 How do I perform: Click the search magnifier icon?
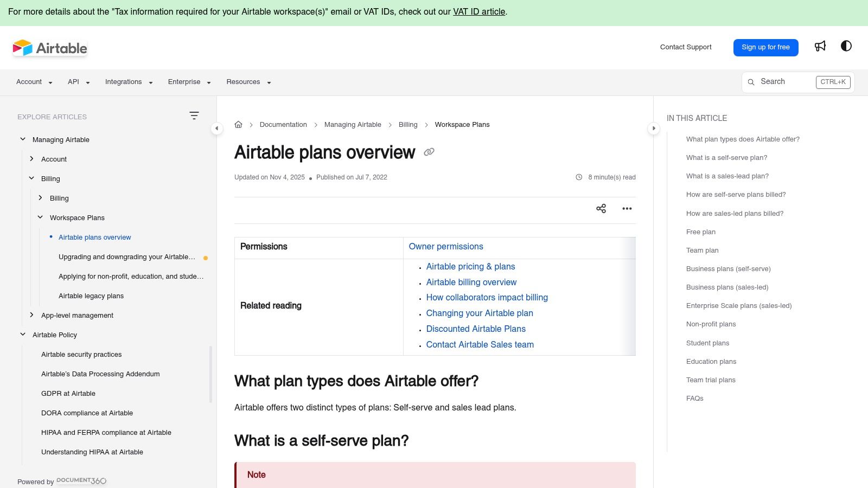pos(751,82)
